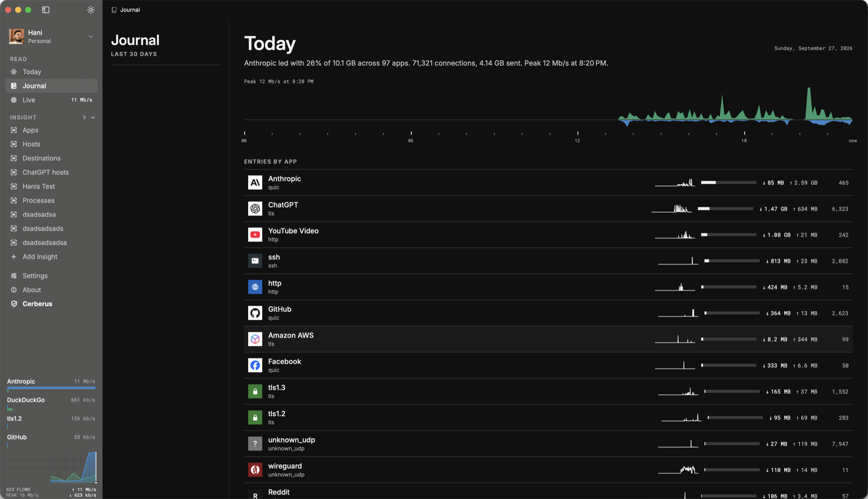Open the dsadsadsads insight
868x499 pixels.
click(51, 228)
